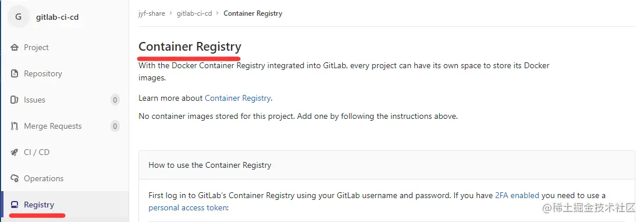Select the Registry sidebar item
The image size is (644, 222).
click(x=65, y=205)
